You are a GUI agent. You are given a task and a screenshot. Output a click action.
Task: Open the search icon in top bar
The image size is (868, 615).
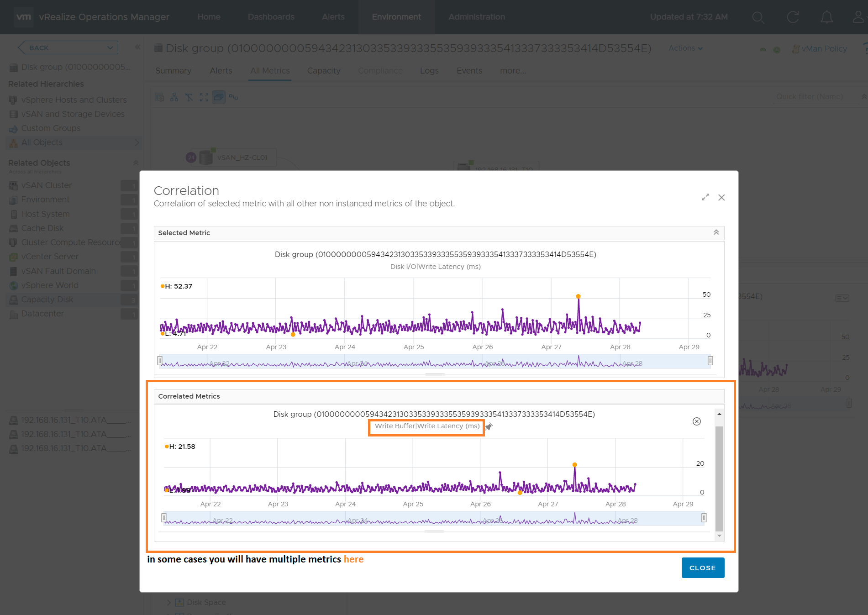[758, 17]
